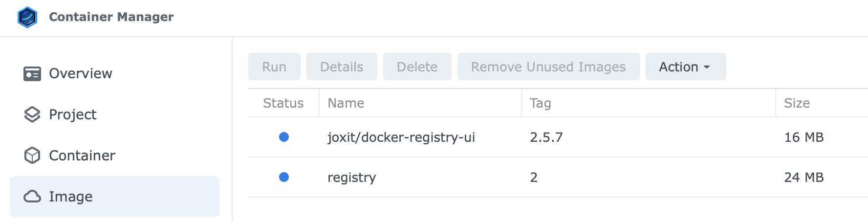Image resolution: width=868 pixels, height=222 pixels.
Task: Click blue status dot for joxit/docker-registry-ui
Action: [x=284, y=137]
